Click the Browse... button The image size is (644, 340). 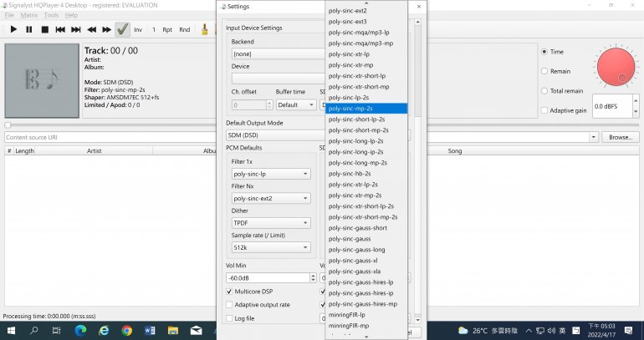coord(620,137)
